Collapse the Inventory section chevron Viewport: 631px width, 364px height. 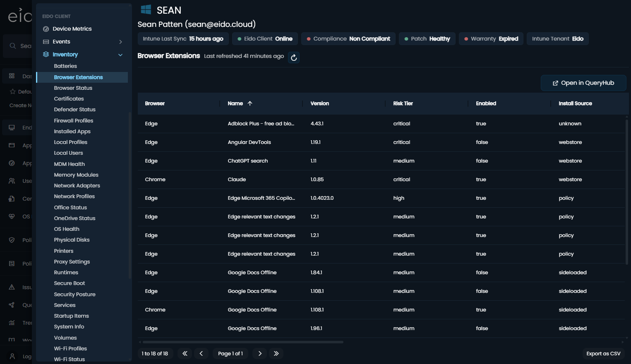coord(120,55)
